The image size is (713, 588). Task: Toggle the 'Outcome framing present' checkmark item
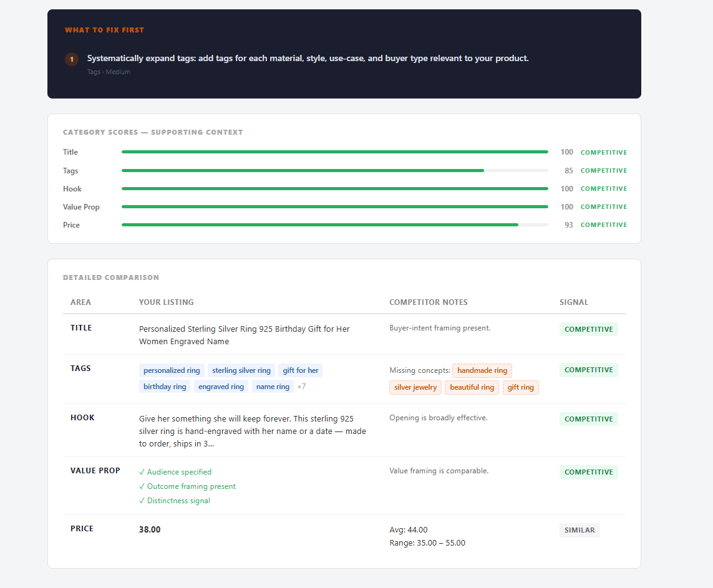click(x=187, y=486)
